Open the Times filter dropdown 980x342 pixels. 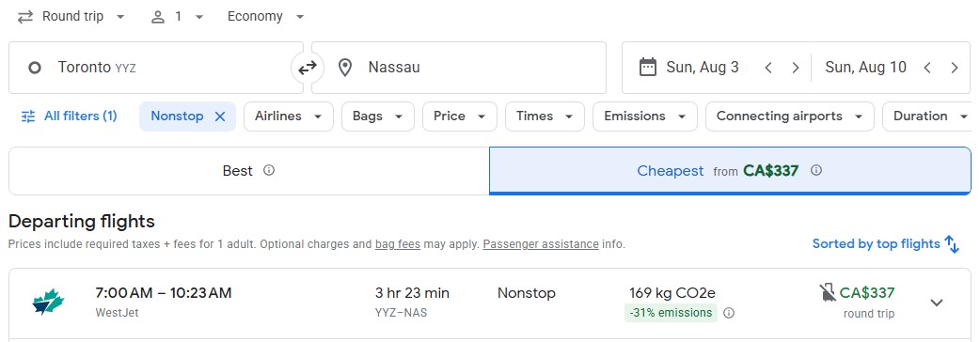(x=545, y=117)
